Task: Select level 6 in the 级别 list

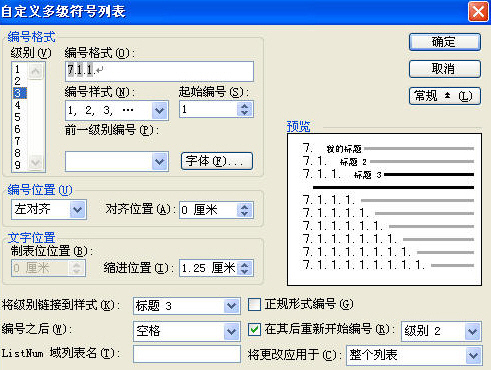Action: (18, 129)
